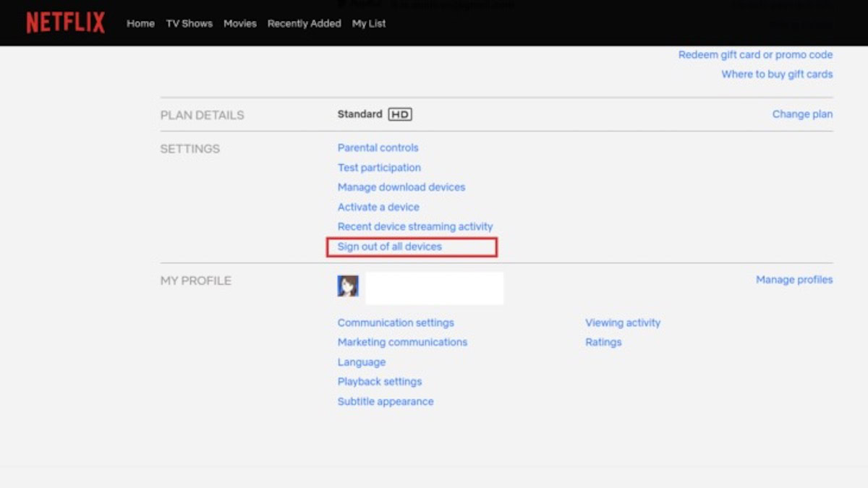Go to TV Shows in navigation
Viewport: 868px width, 488px height.
pyautogui.click(x=190, y=23)
